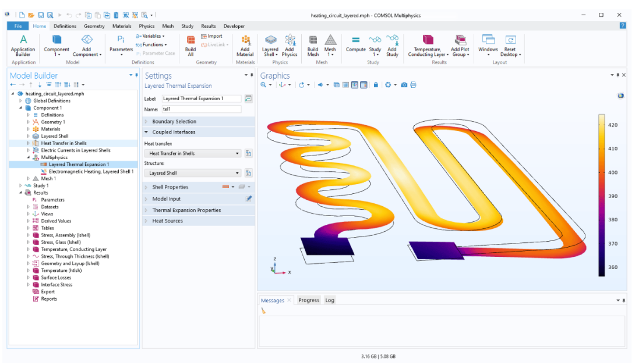The image size is (635, 364).
Task: Clear the Messages window with broom icon
Action: pos(264,310)
